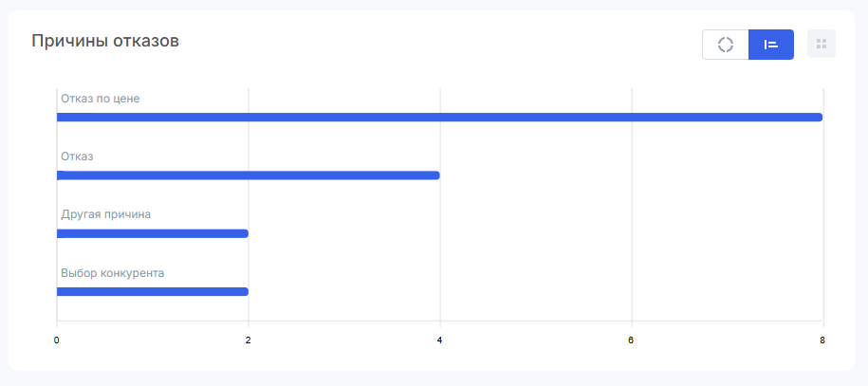Viewport: 868px width, 386px height.
Task: Open the grid layout icon button
Action: pos(822,44)
